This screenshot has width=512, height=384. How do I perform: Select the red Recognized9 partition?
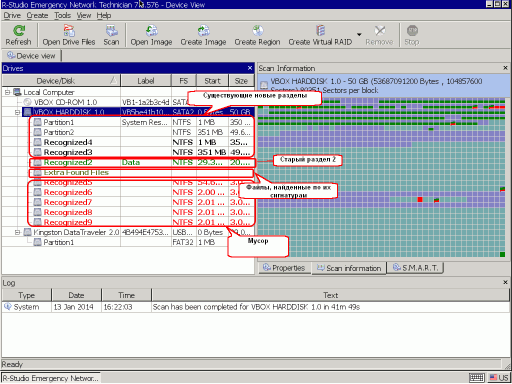click(68, 222)
